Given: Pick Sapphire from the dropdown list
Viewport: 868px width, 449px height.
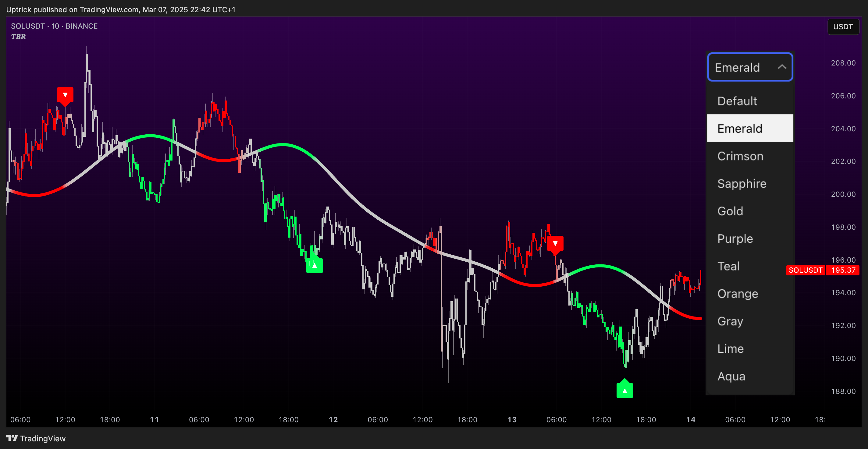Looking at the screenshot, I should pos(750,184).
